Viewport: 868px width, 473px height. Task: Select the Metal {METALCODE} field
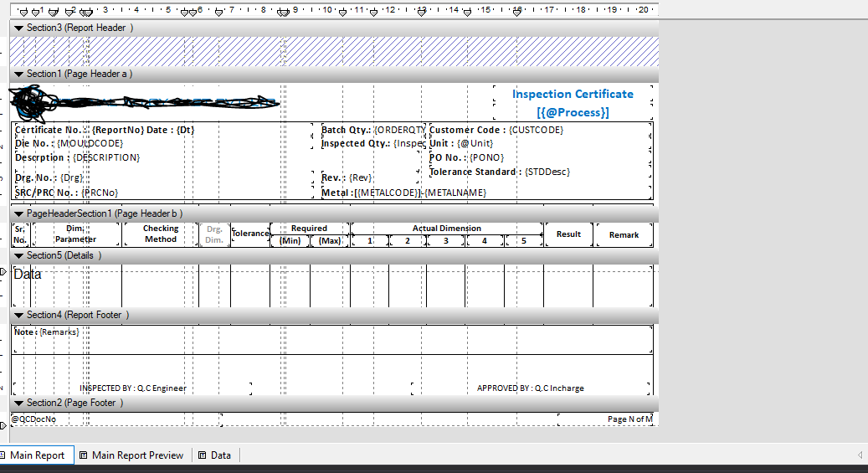[403, 193]
